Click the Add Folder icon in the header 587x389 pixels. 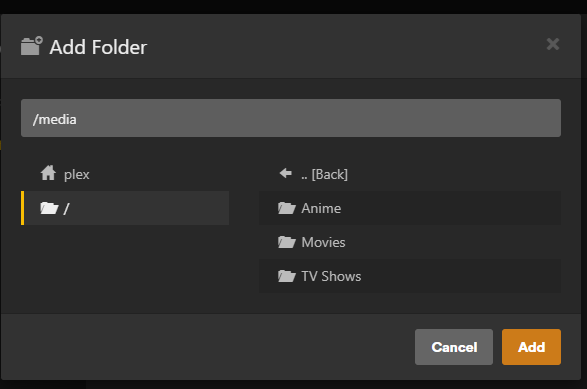click(x=32, y=46)
